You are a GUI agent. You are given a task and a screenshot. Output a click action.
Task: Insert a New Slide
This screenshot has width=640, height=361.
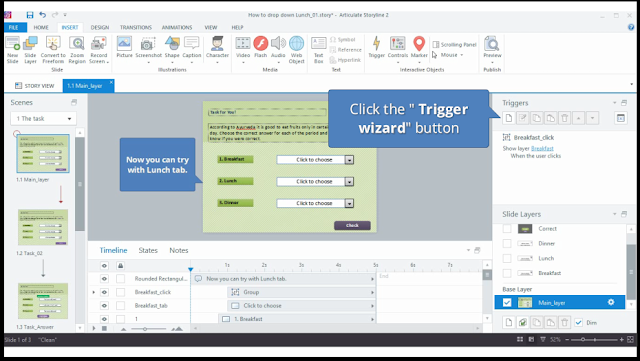[13, 50]
